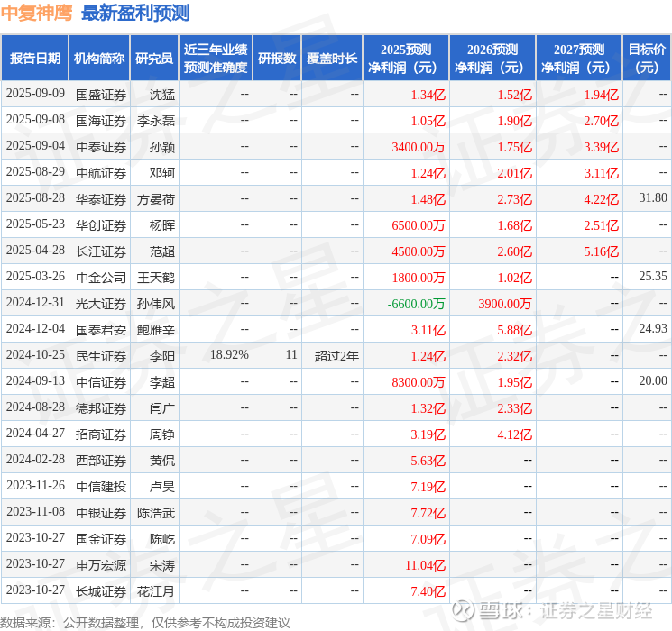Click the 国盛证券 institution cell

pyautogui.click(x=101, y=95)
